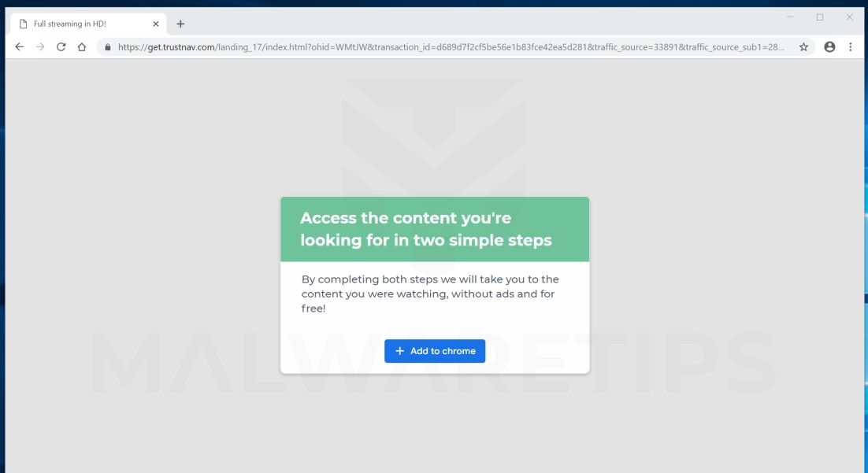This screenshot has height=473, width=868.
Task: Click the 'Add to chrome' button
Action: [x=435, y=351]
